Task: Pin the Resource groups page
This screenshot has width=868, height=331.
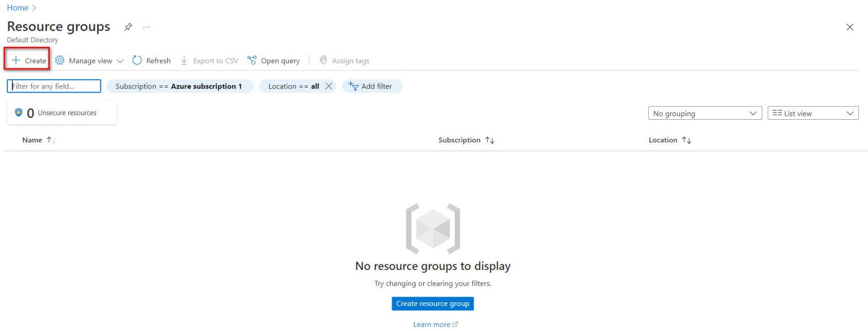Action: 128,27
